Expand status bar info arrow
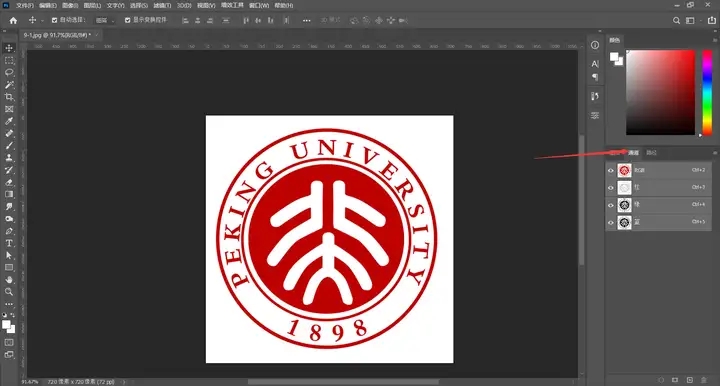The width and height of the screenshot is (720, 386). 123,381
